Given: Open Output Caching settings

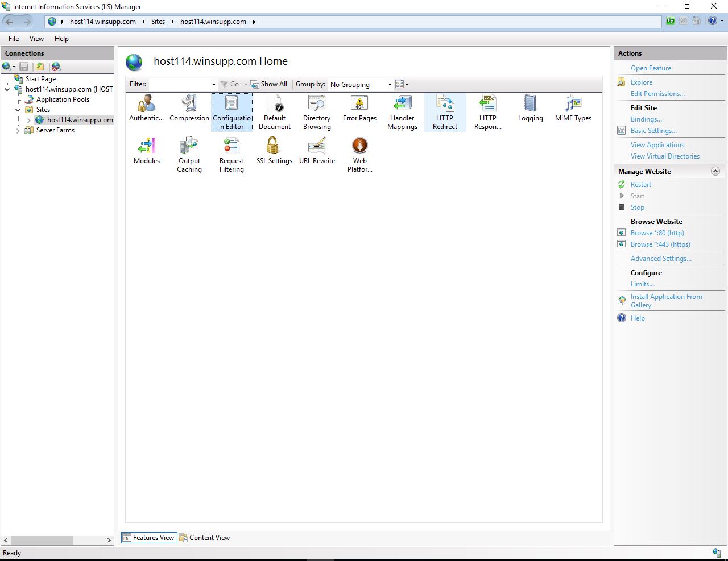Looking at the screenshot, I should pyautogui.click(x=189, y=155).
